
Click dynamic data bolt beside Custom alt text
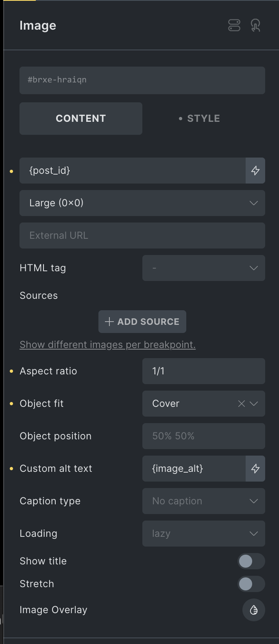[x=255, y=469]
